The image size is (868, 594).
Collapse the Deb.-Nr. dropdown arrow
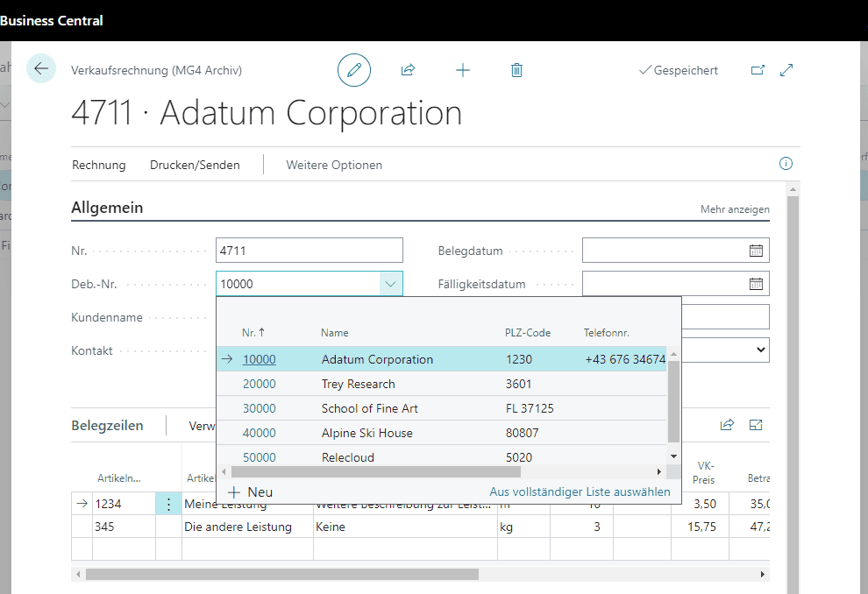click(391, 284)
